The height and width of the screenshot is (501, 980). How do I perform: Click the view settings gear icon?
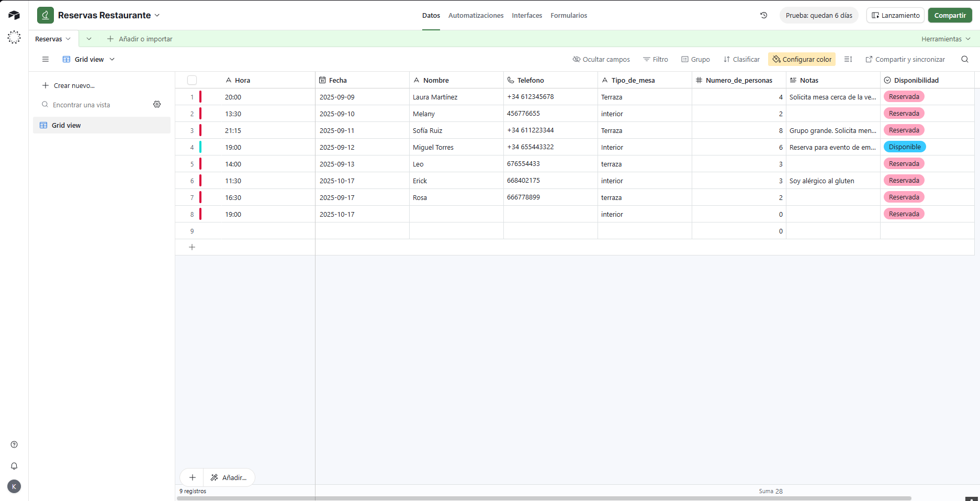(157, 104)
